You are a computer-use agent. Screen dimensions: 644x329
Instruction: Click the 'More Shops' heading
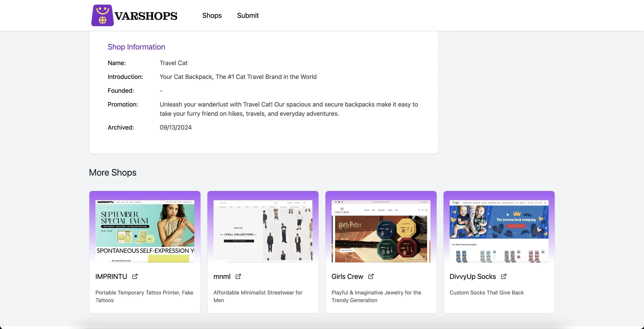pyautogui.click(x=113, y=173)
